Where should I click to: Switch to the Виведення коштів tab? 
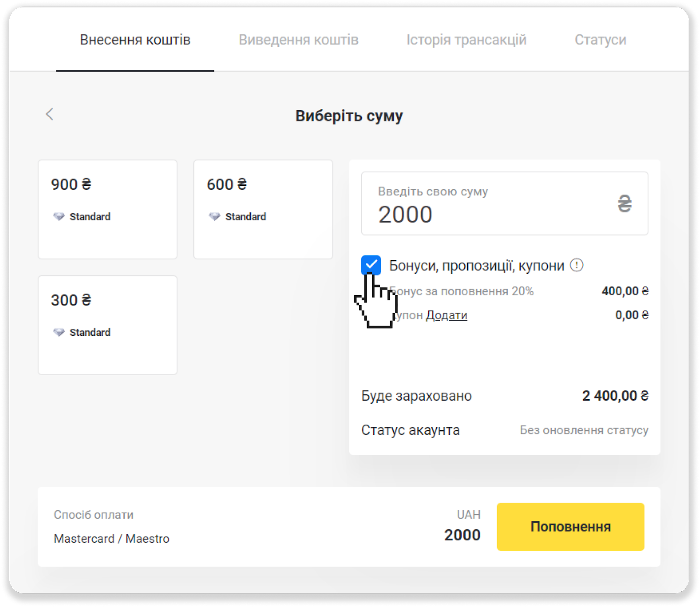point(298,40)
